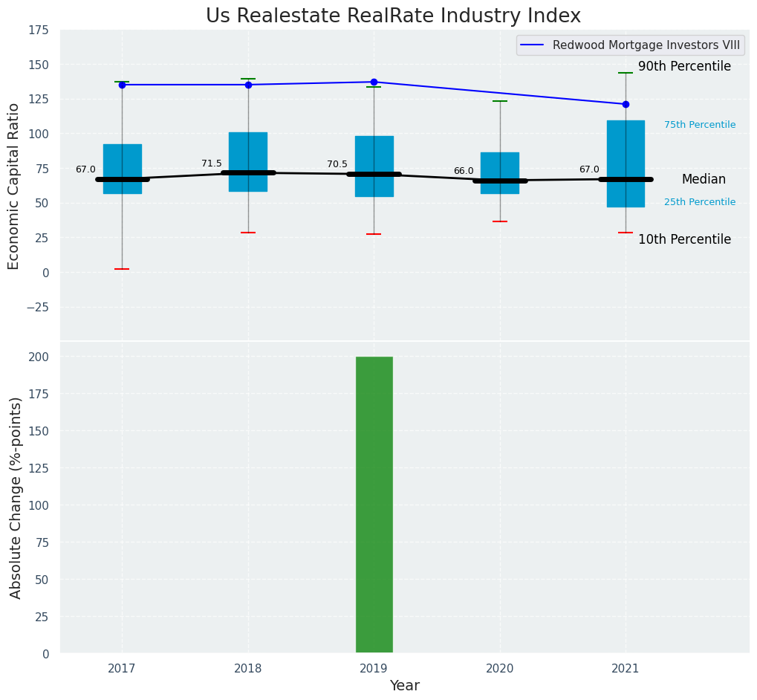This screenshot has height=700, width=757.
Task: Click the '10th Percentile' annotation
Action: [x=684, y=239]
